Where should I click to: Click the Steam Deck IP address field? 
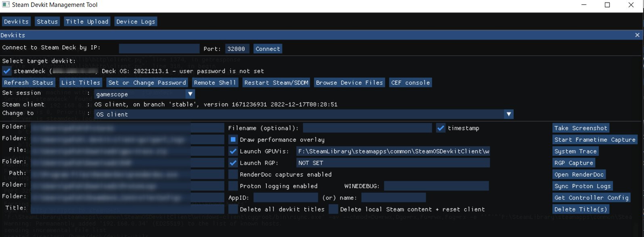click(x=159, y=48)
